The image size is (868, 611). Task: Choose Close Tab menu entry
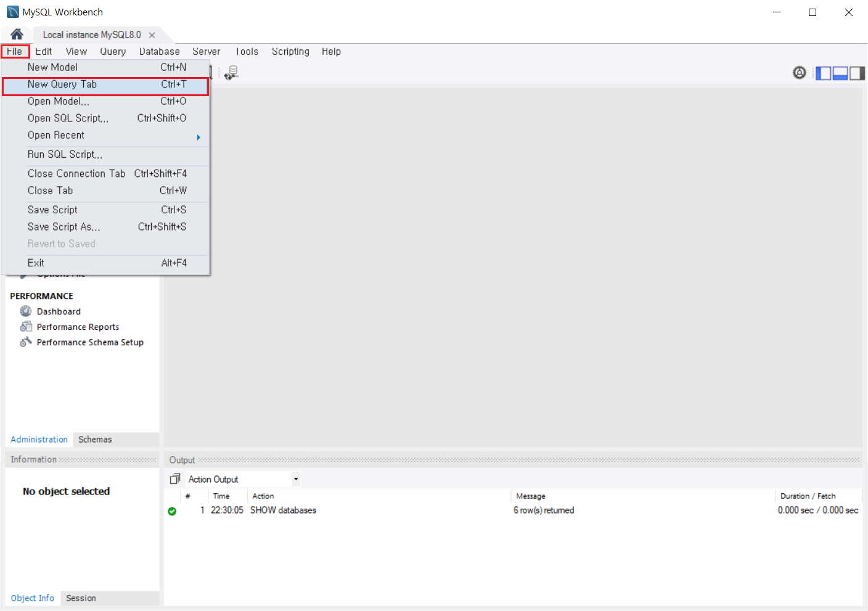(x=105, y=191)
